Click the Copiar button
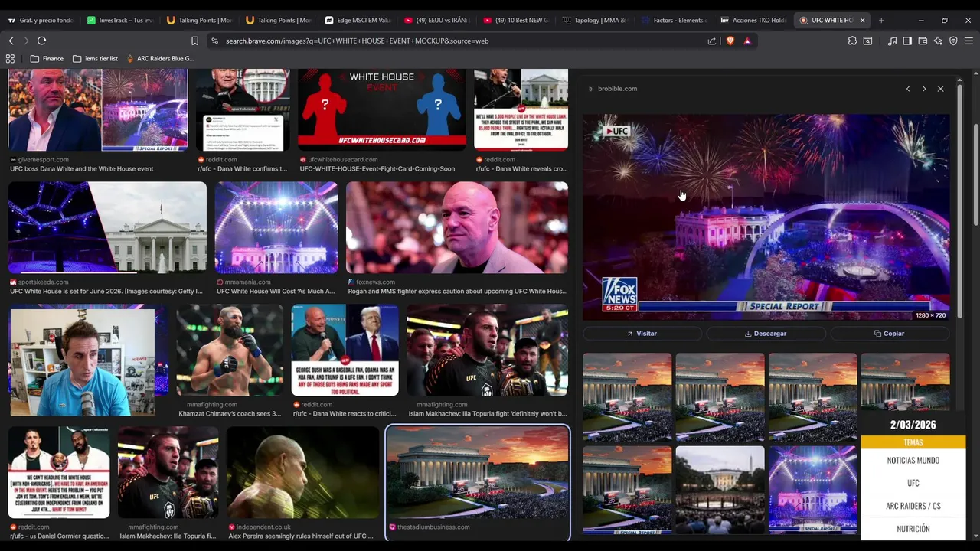Screen dimensions: 980x551 tap(890, 334)
